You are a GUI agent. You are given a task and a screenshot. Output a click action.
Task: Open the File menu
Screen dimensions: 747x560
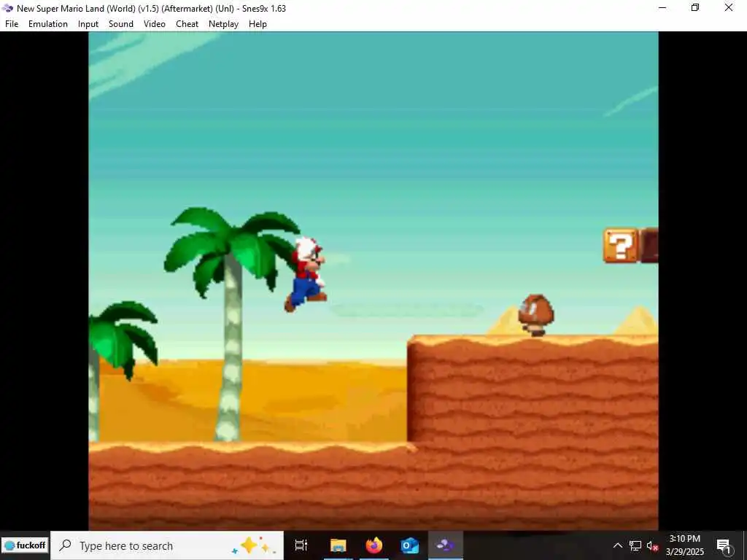[x=12, y=24]
